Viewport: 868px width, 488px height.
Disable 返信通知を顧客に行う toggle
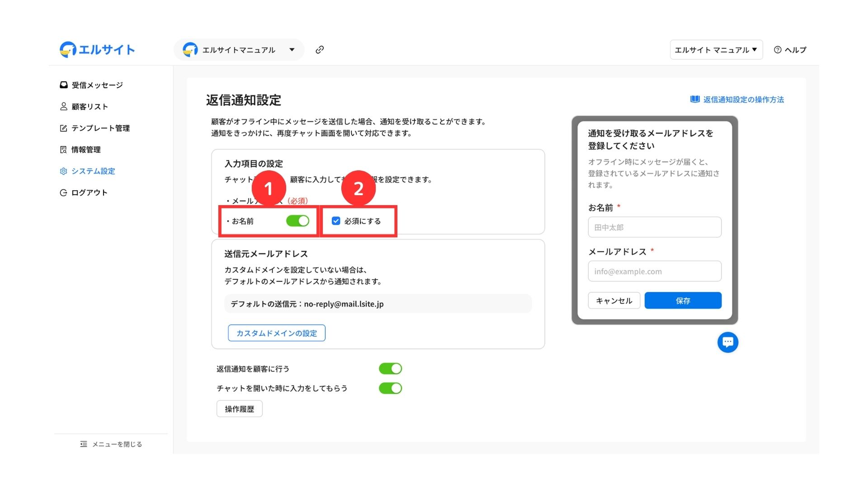(390, 369)
